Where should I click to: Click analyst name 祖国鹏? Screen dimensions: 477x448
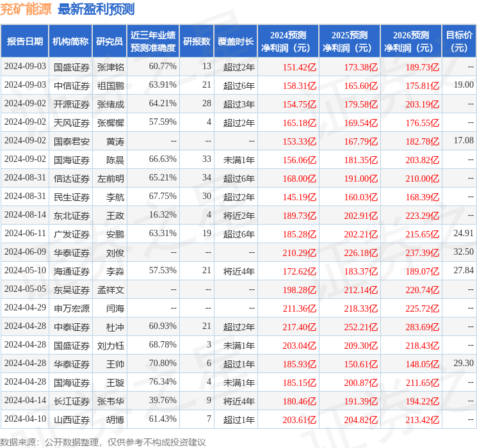tap(111, 86)
